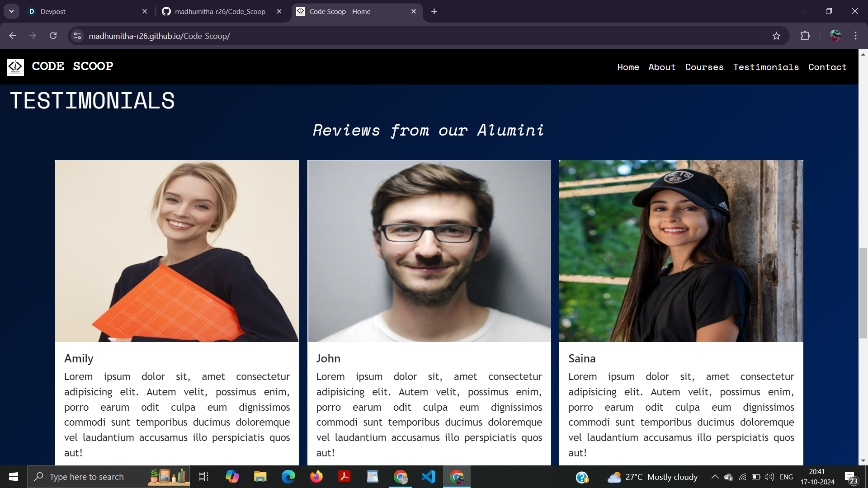Bookmark this page with the star icon
This screenshot has height=488, width=868.
pos(776,36)
